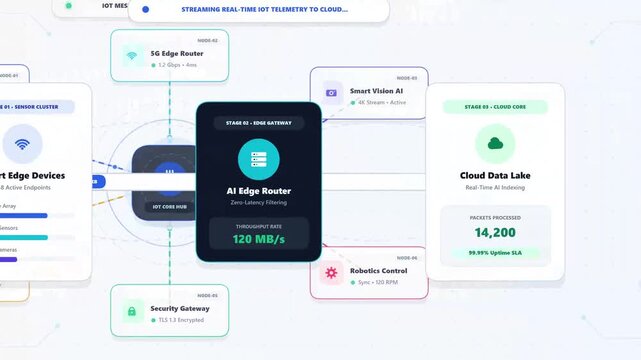Click the 5G Edge Router wifi icon

(132, 55)
